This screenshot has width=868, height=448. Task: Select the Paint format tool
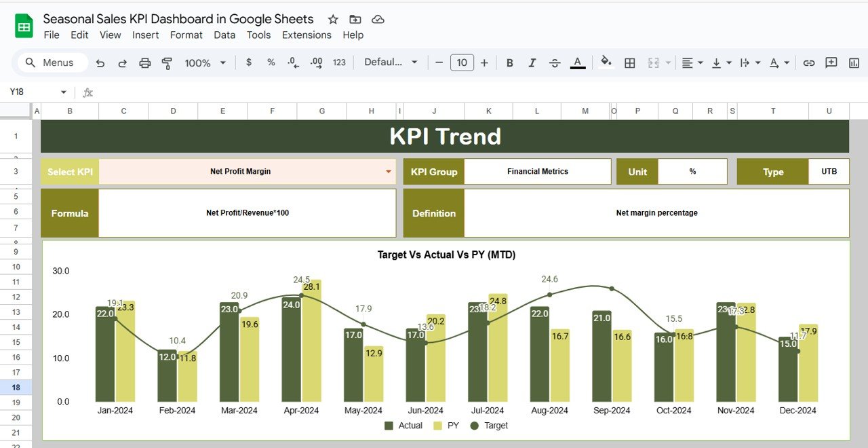pyautogui.click(x=166, y=62)
